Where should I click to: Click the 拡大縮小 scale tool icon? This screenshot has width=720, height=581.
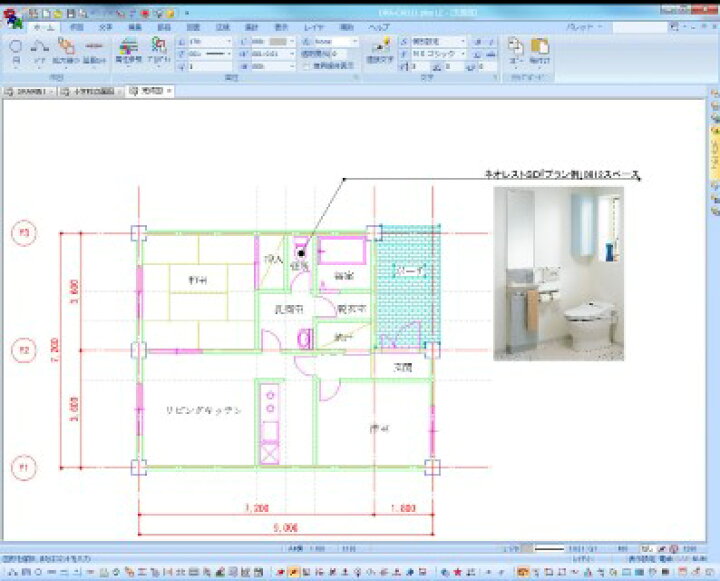coord(66,47)
